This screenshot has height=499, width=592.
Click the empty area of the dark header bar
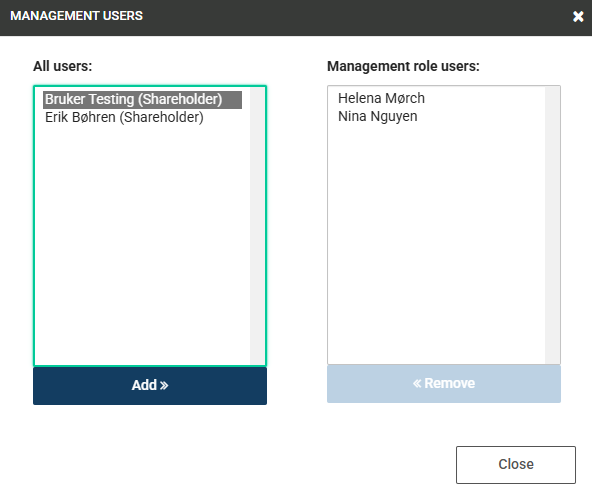(355, 17)
